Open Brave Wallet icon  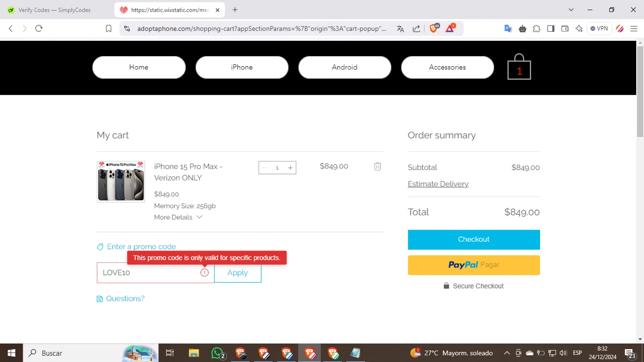[x=565, y=28]
